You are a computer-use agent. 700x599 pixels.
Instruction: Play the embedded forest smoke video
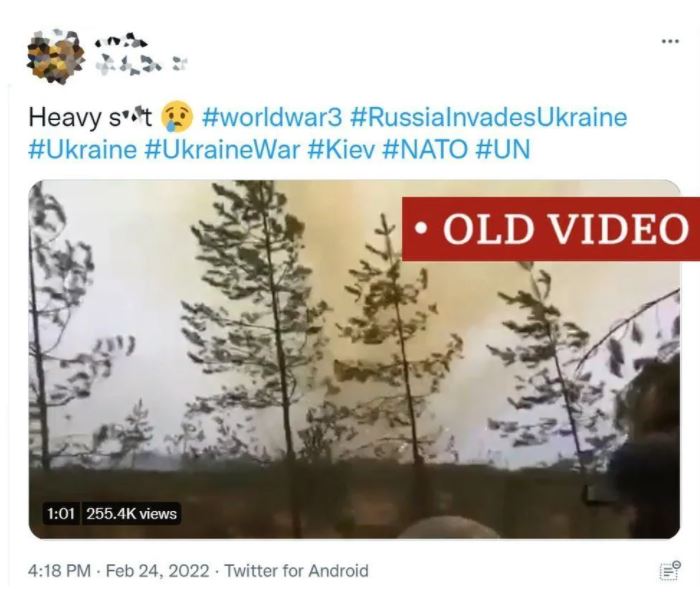(x=354, y=359)
